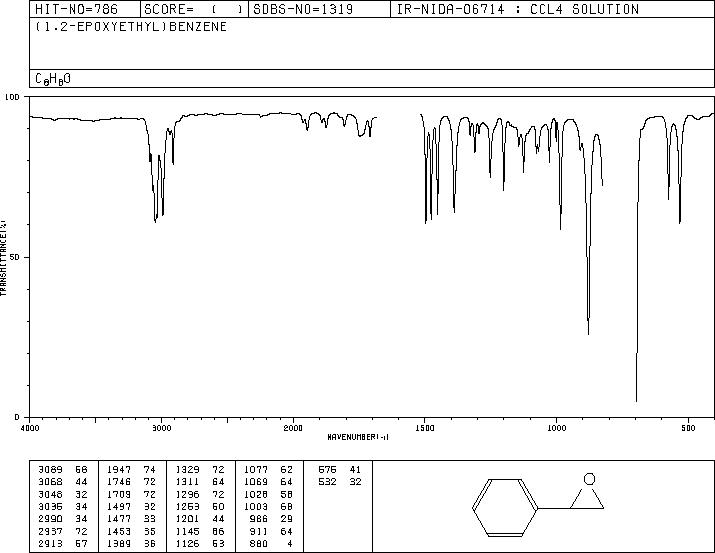Click the TRANSMITTANCE(%) y-axis label

tap(3, 258)
